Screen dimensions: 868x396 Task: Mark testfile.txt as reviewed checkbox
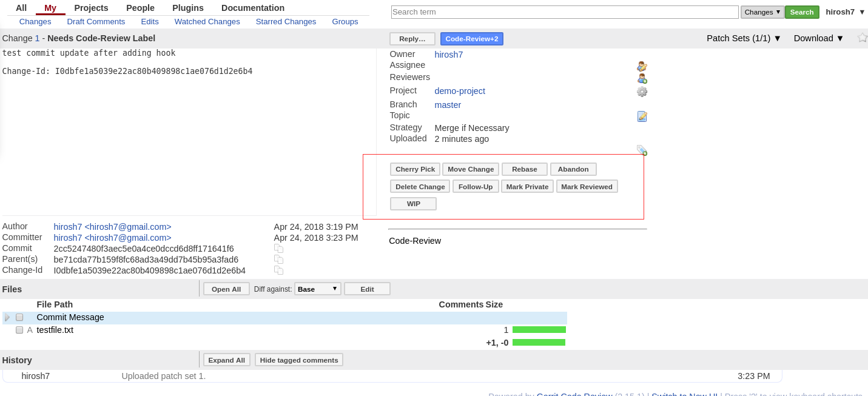click(x=19, y=330)
